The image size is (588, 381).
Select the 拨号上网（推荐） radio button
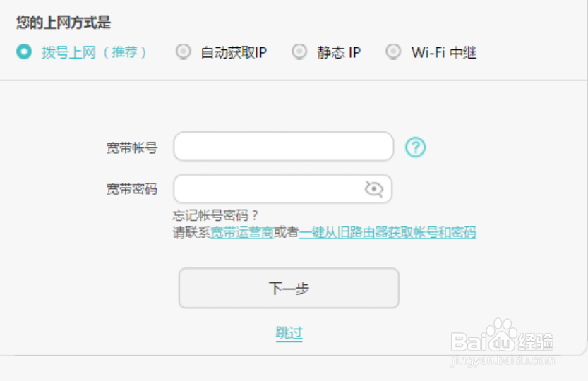(x=24, y=52)
